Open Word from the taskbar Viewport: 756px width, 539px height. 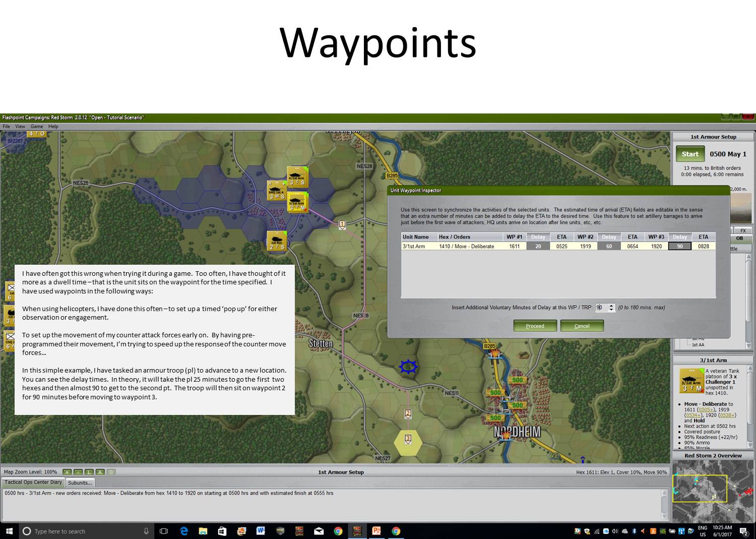(261, 531)
